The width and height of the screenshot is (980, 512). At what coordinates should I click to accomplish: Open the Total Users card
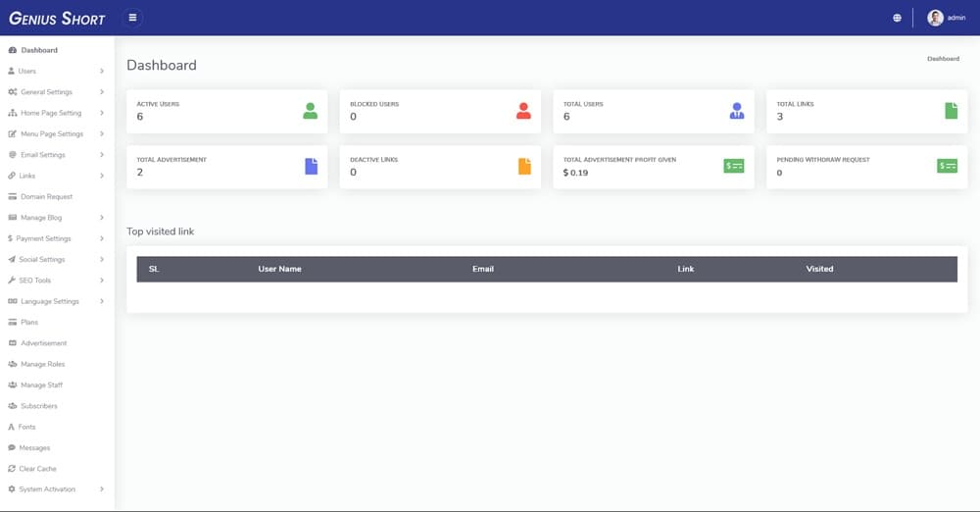pyautogui.click(x=653, y=111)
